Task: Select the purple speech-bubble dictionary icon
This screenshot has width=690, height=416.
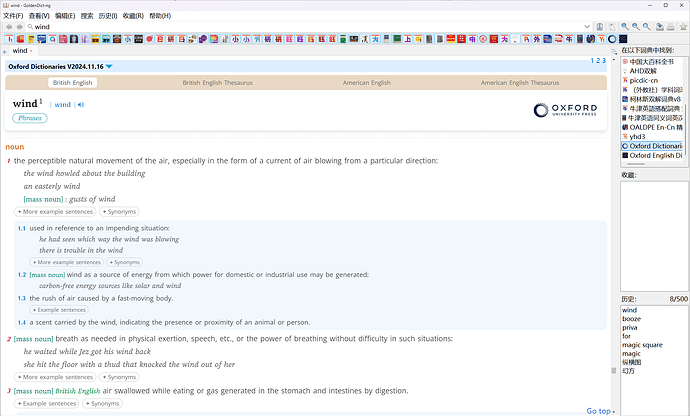Action: (x=203, y=39)
